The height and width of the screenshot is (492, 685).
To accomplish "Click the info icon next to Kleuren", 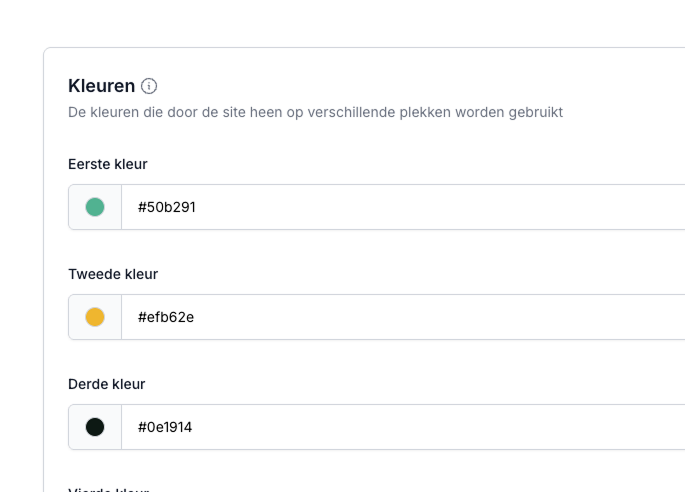I will pos(149,86).
